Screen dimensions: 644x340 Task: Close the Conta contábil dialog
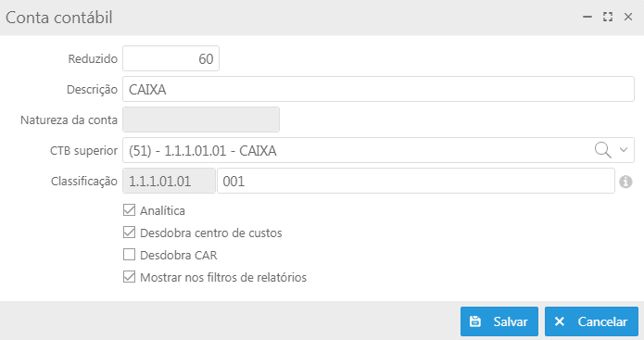628,17
